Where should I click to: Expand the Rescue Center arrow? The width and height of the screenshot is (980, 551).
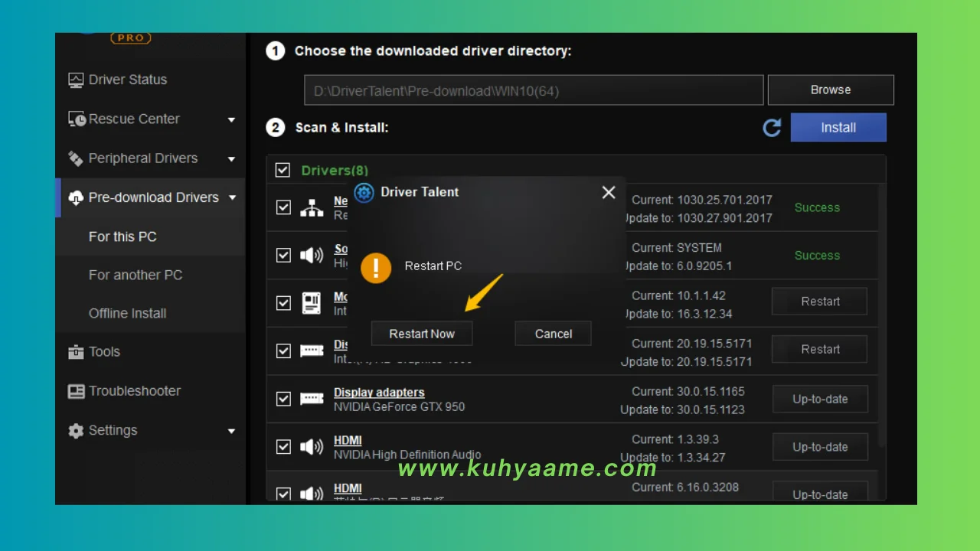[x=231, y=119]
